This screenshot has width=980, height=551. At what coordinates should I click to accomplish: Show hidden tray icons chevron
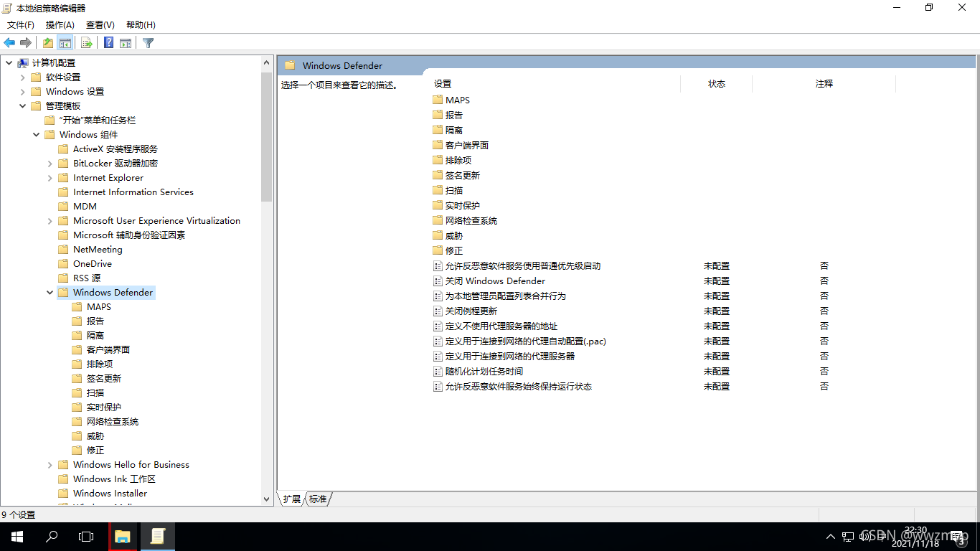831,537
